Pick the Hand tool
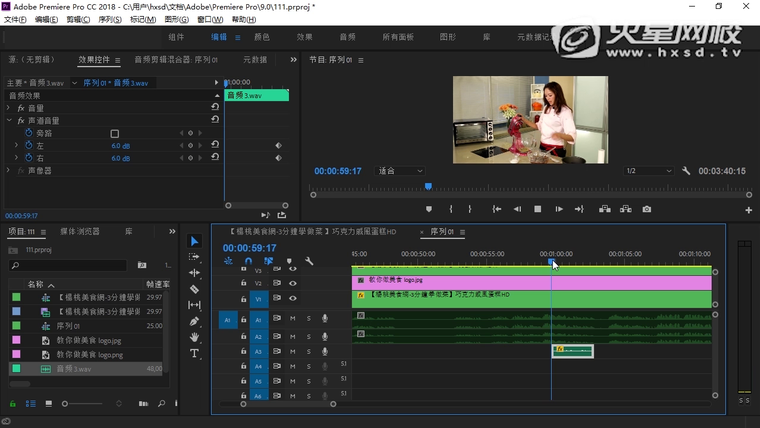760x428 pixels. point(194,337)
